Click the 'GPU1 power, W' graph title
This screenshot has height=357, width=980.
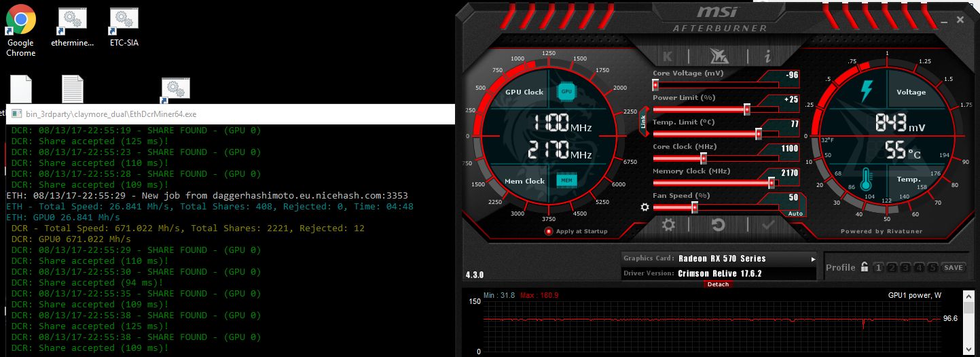click(915, 295)
